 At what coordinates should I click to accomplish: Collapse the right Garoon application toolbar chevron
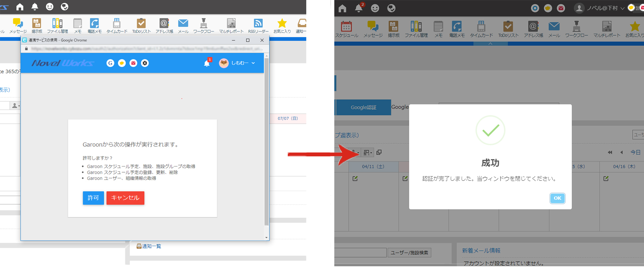coord(490,44)
